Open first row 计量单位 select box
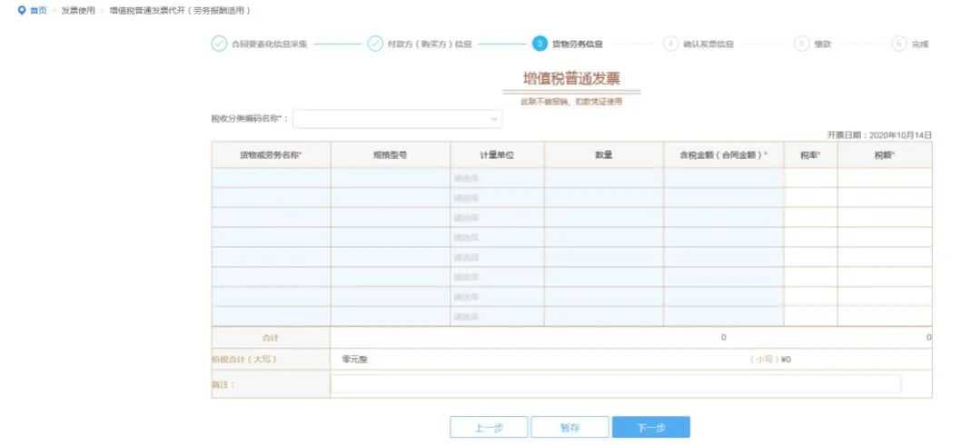Viewport: 980px width, 445px height. pos(497,178)
